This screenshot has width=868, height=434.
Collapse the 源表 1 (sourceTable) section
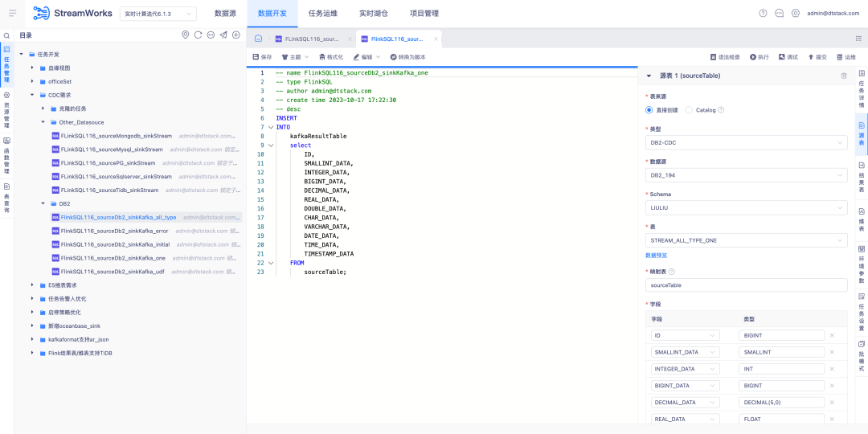pyautogui.click(x=649, y=76)
